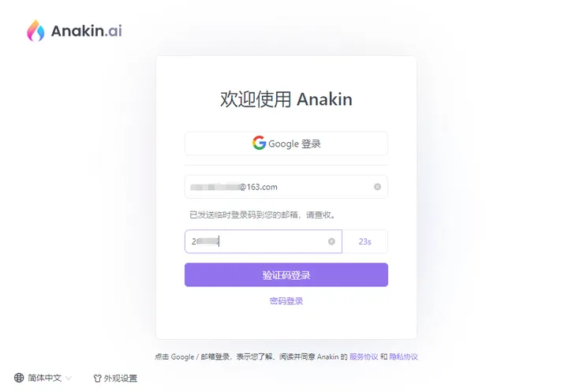Focus the verification code input field
This screenshot has width=568, height=392.
[263, 241]
